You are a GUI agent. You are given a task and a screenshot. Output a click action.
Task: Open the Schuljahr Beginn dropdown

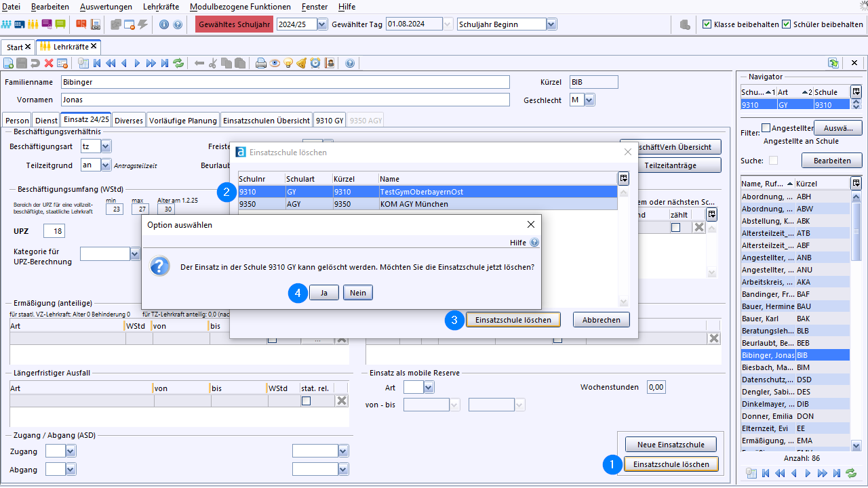pyautogui.click(x=551, y=24)
